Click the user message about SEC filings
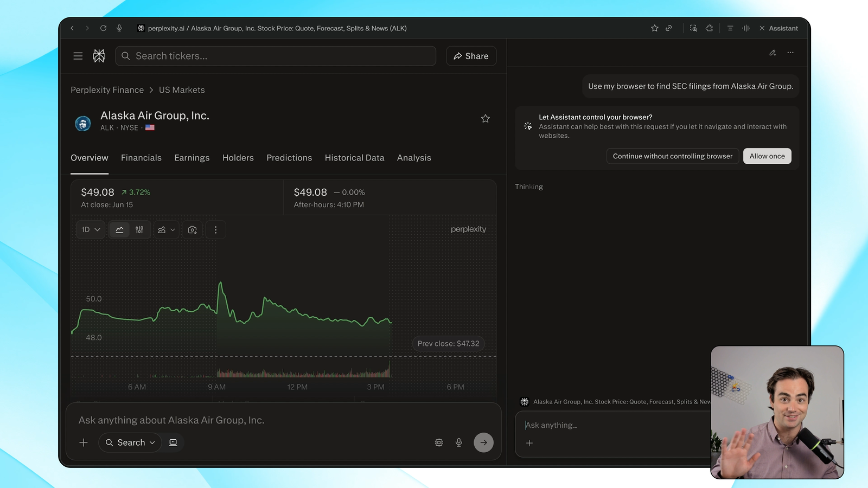This screenshot has width=868, height=488. pos(691,86)
